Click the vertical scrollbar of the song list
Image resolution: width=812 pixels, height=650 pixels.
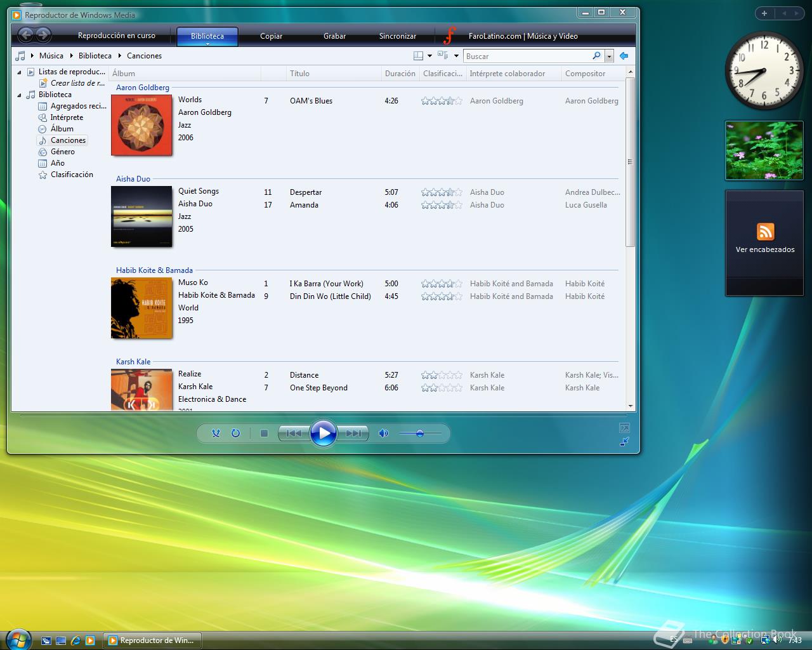click(x=630, y=162)
